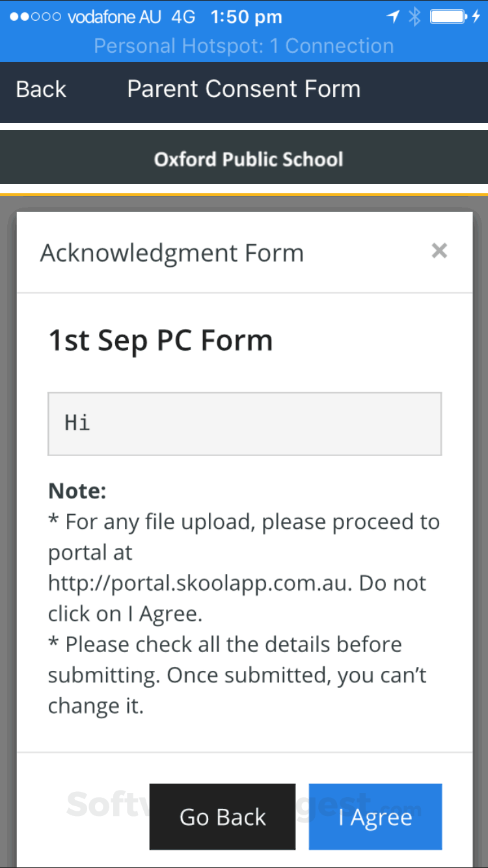Tap Back in the navigation bar
The width and height of the screenshot is (488, 868).
point(41,89)
